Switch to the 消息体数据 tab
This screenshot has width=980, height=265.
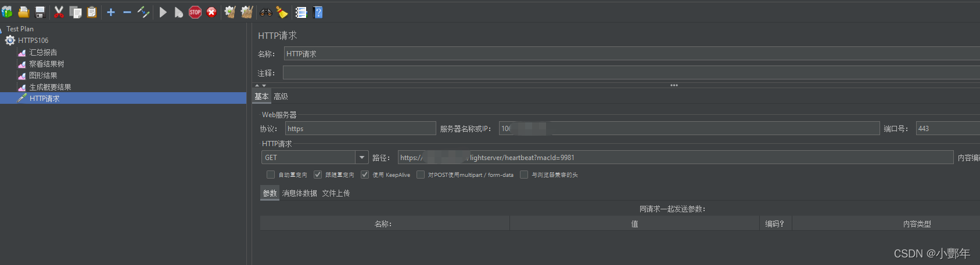(300, 194)
